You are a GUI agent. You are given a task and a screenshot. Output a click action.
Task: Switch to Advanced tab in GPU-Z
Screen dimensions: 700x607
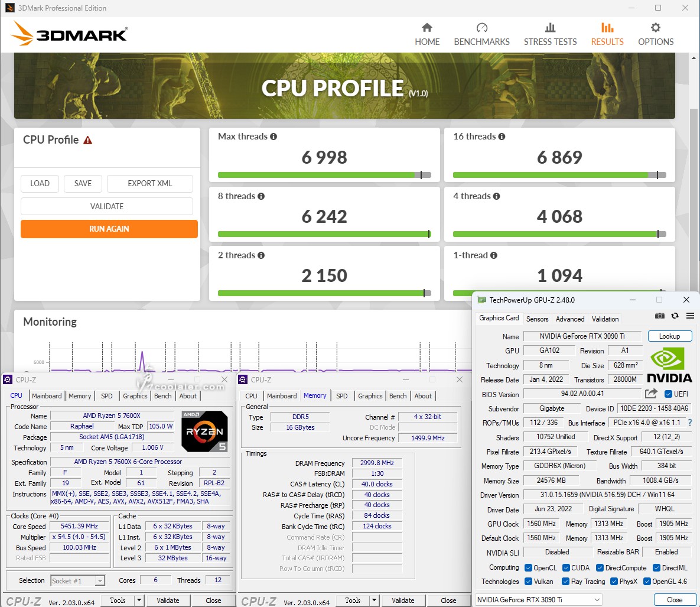coord(570,319)
